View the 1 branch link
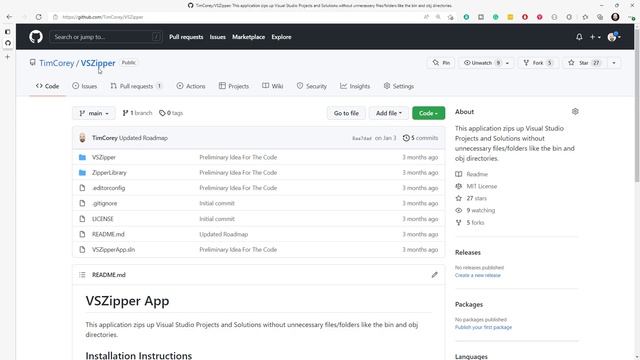The image size is (640, 360). [137, 113]
